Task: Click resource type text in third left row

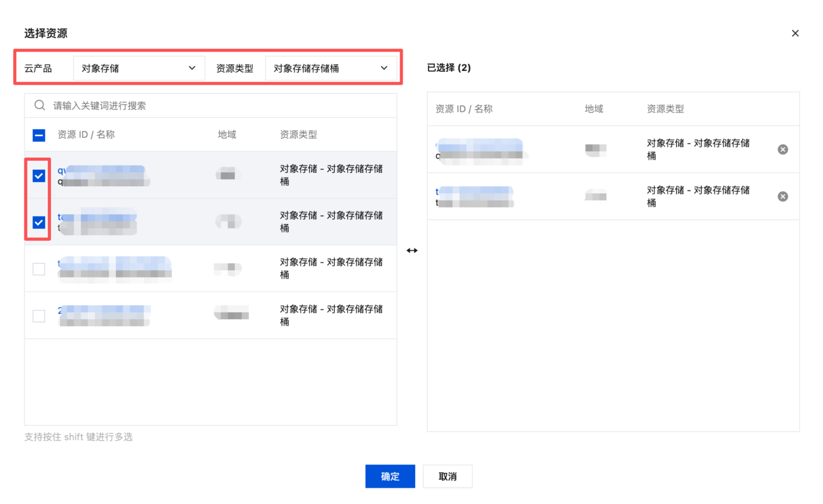Action: coord(331,269)
